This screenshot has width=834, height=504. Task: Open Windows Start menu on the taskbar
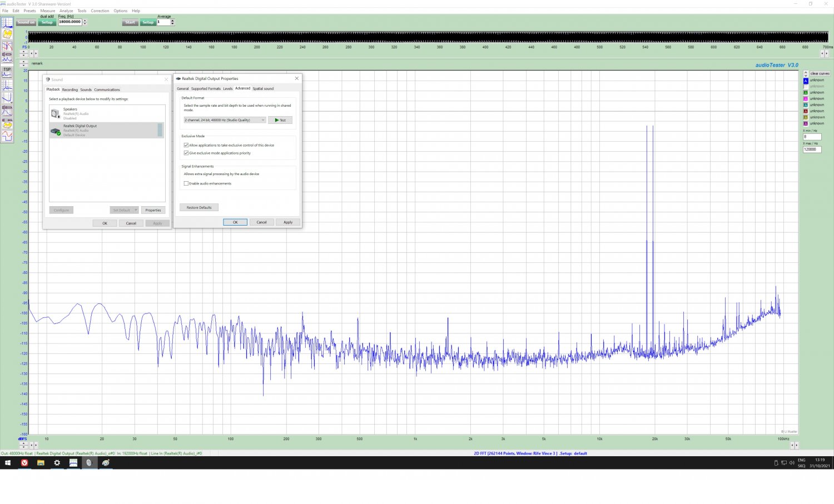click(x=8, y=463)
